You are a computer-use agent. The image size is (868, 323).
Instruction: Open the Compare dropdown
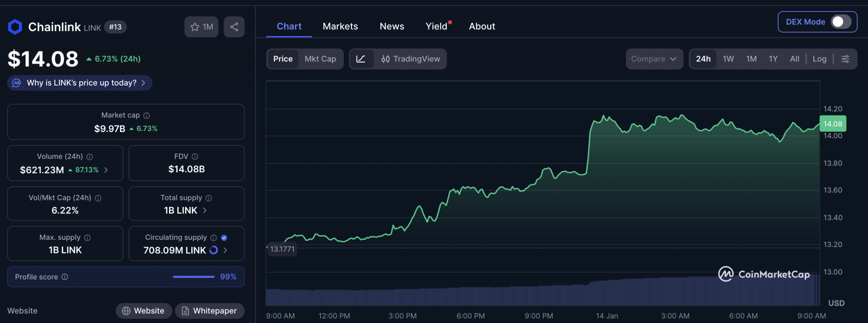pos(654,59)
